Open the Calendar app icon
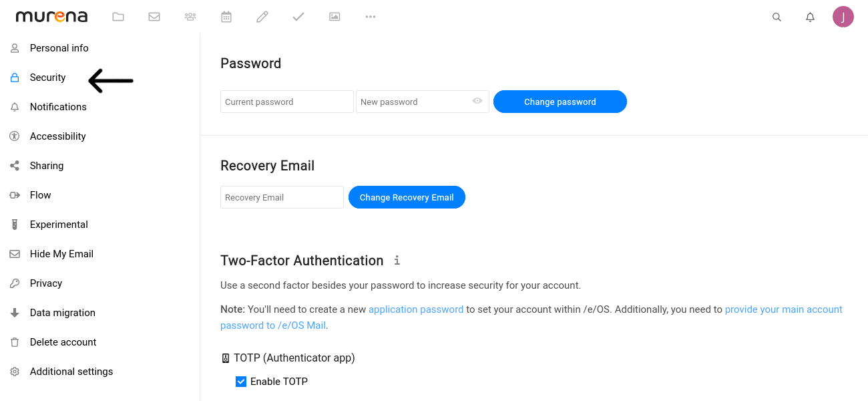The image size is (868, 401). [x=226, y=17]
